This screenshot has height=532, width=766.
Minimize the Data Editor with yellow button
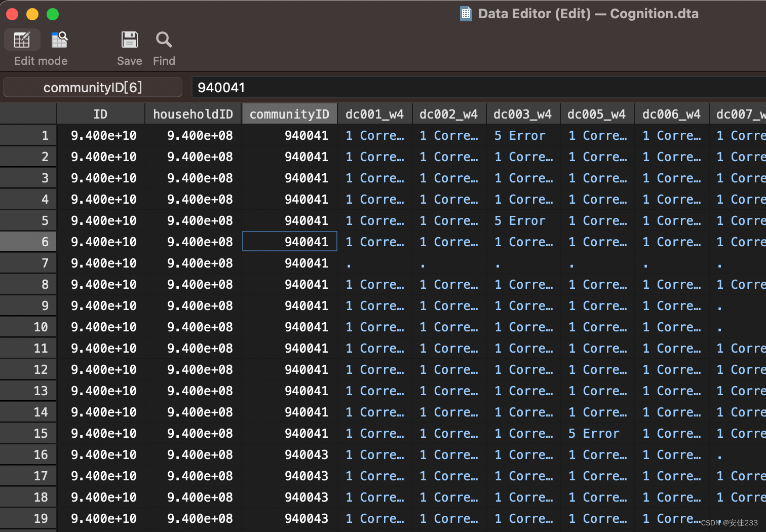[x=32, y=14]
